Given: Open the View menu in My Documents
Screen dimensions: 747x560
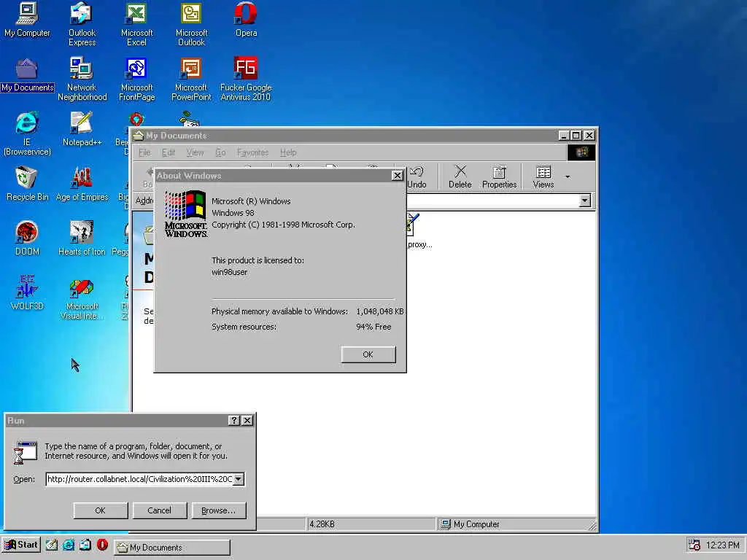Looking at the screenshot, I should [195, 152].
